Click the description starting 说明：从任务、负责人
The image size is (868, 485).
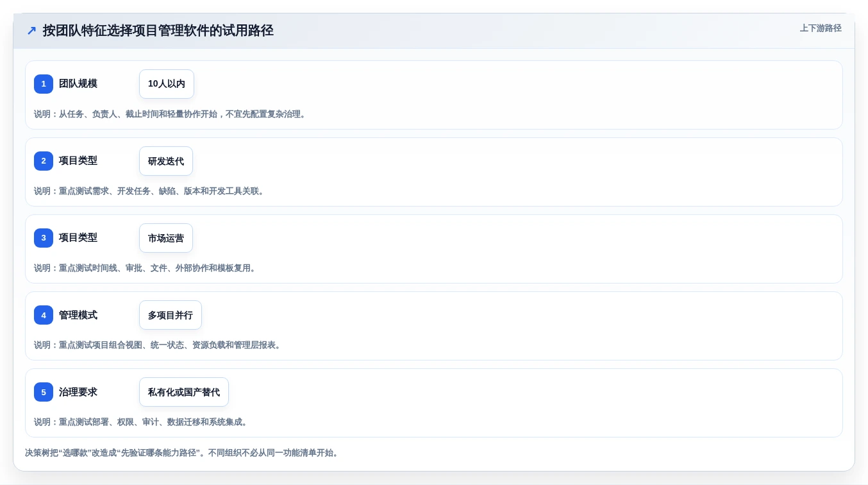171,114
